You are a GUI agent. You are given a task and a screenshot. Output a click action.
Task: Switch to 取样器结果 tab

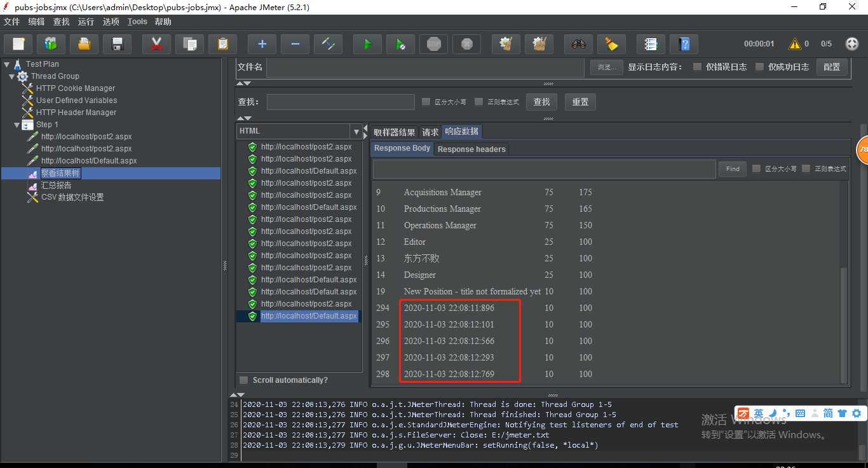coord(395,132)
